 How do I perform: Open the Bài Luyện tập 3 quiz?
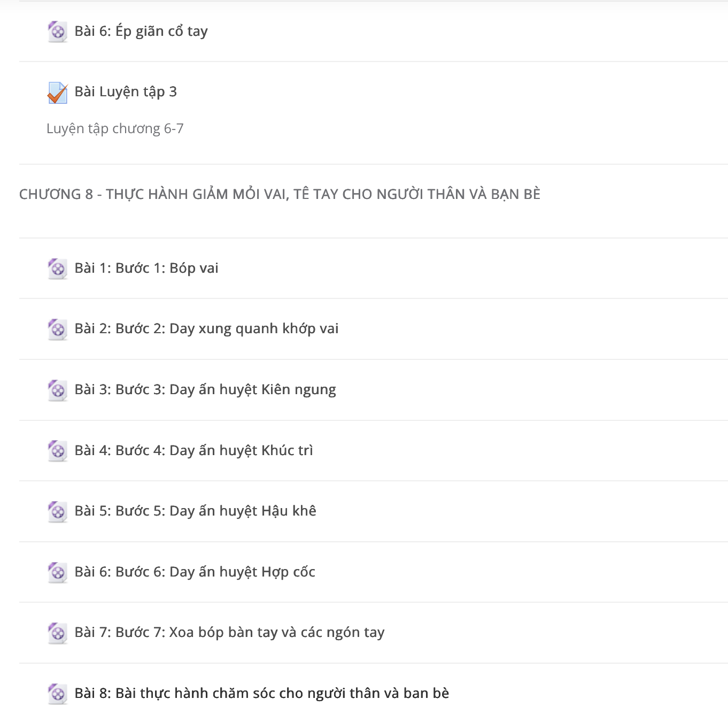coord(126,92)
